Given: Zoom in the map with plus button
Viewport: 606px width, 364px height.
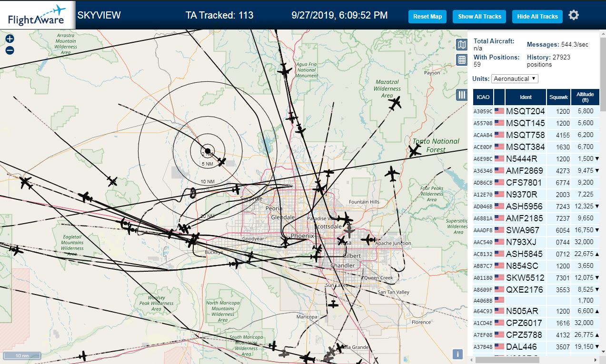Looking at the screenshot, I should point(10,39).
